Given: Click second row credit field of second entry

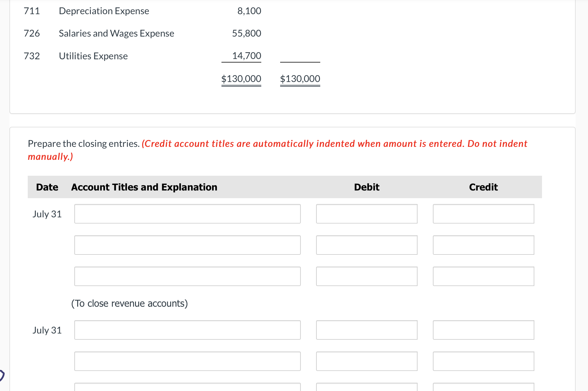Looking at the screenshot, I should tap(483, 361).
